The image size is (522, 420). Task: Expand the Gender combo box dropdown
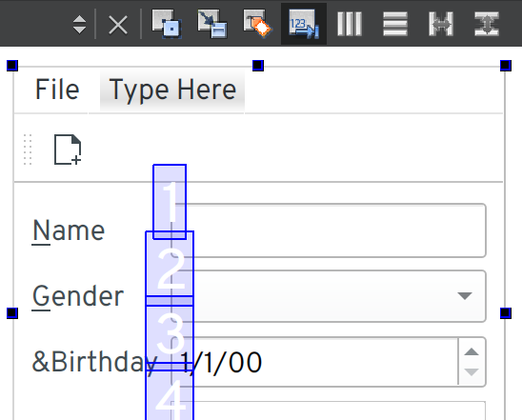tap(465, 296)
